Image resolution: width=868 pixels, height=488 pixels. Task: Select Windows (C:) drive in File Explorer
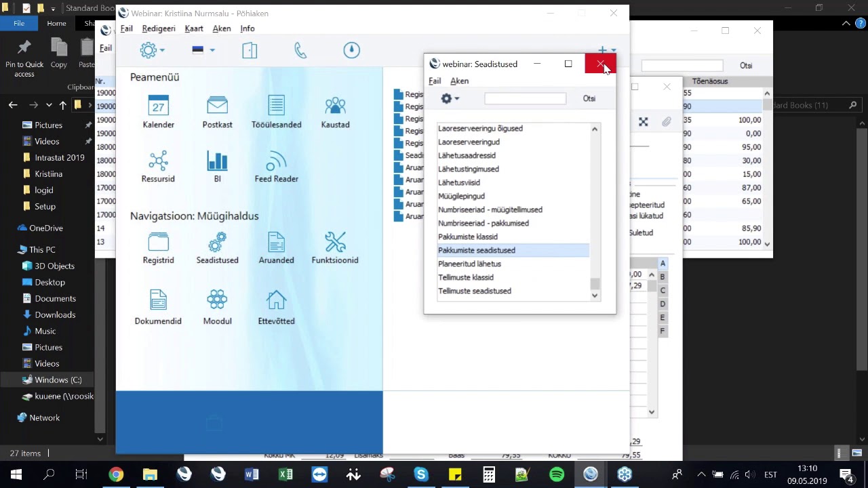(x=52, y=380)
